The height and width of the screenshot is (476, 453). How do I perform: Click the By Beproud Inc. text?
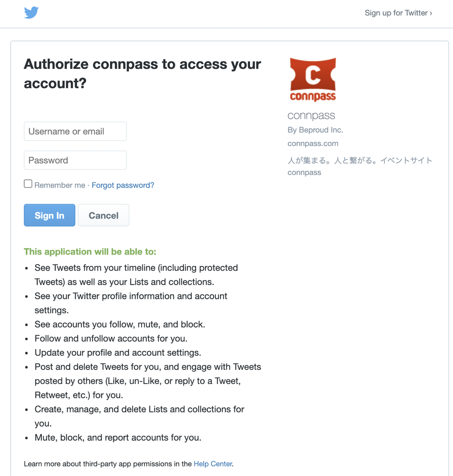[x=315, y=130]
